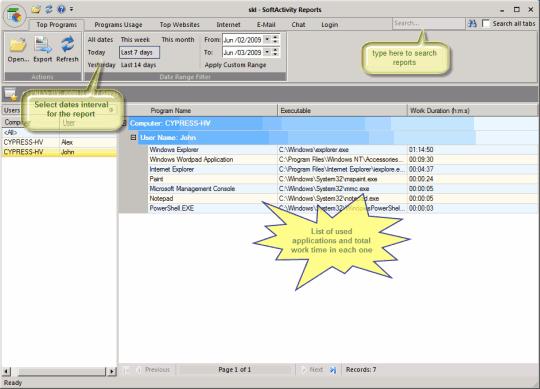Click the Open... folder icon in Actions
The image size is (540, 389).
tap(18, 45)
